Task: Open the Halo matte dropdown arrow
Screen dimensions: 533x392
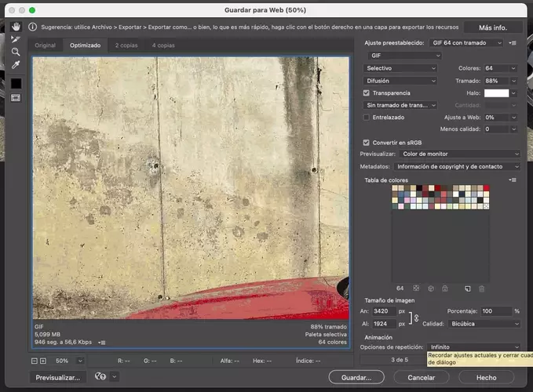Action: 513,93
